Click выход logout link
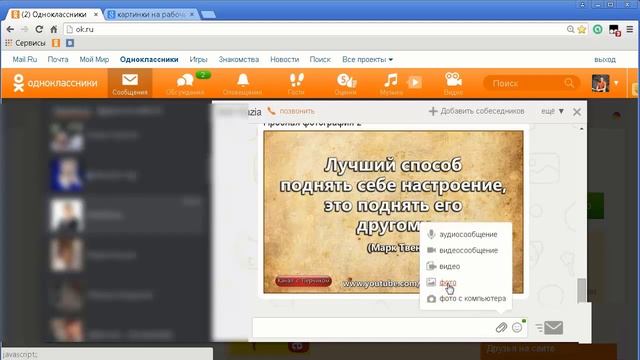Image resolution: width=640 pixels, height=360 pixels. pyautogui.click(x=605, y=60)
